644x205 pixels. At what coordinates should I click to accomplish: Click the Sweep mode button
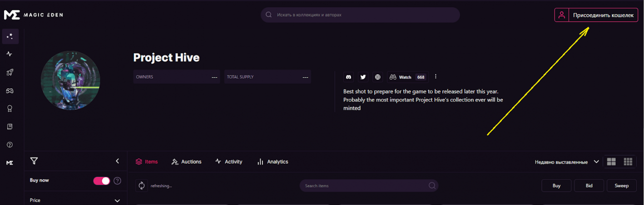click(622, 185)
